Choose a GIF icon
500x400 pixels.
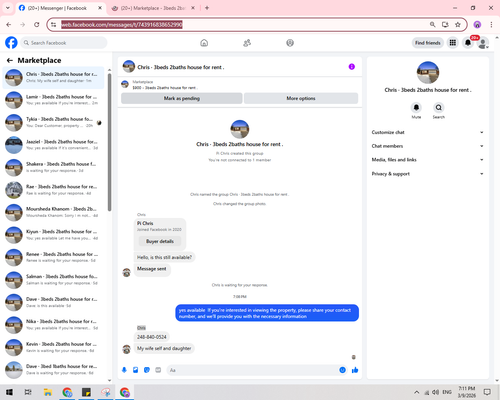[x=158, y=370]
